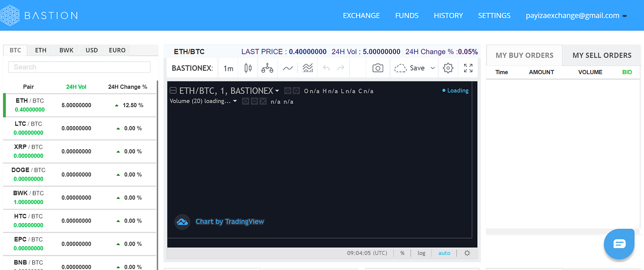Take a chart snapshot with camera icon
The image size is (644, 270).
378,68
